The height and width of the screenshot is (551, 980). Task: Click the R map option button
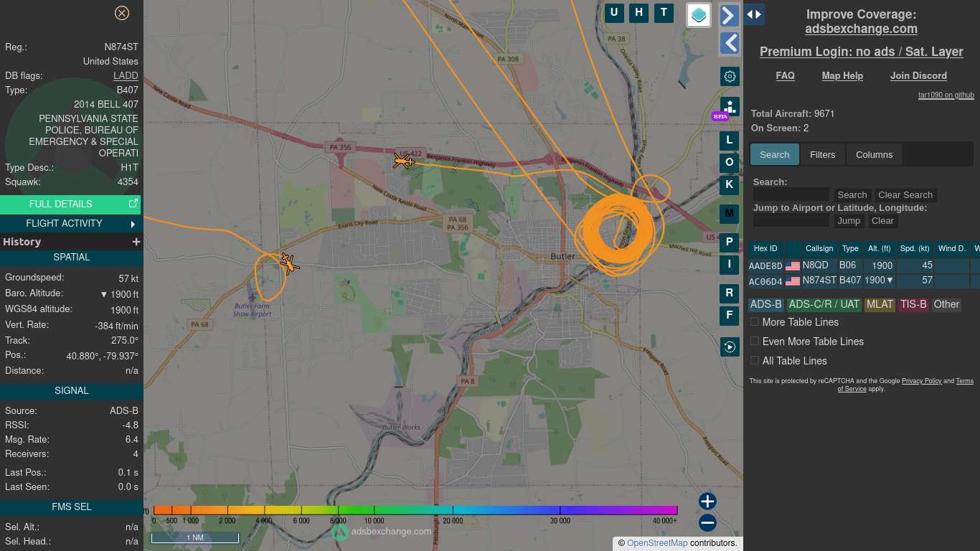730,293
